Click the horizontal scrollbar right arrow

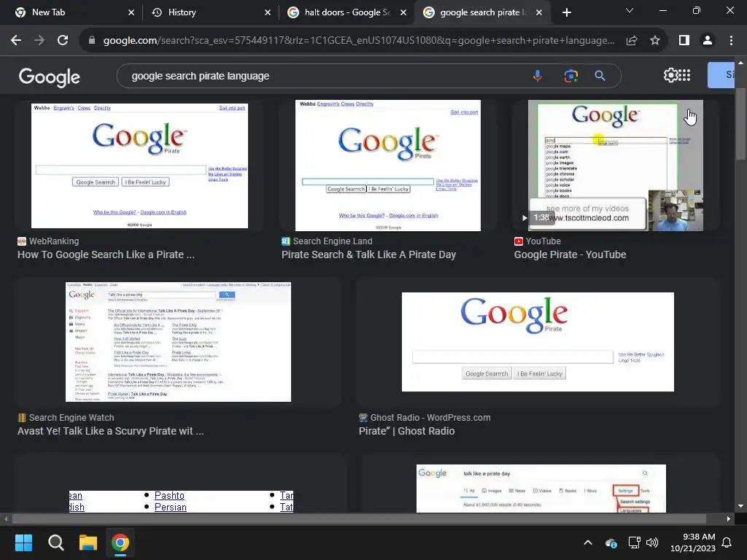729,518
